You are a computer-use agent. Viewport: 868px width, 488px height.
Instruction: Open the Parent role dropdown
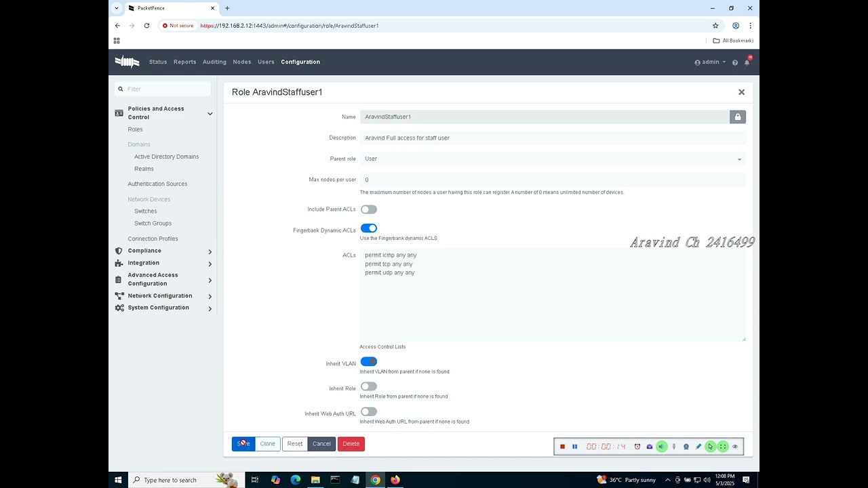point(553,159)
